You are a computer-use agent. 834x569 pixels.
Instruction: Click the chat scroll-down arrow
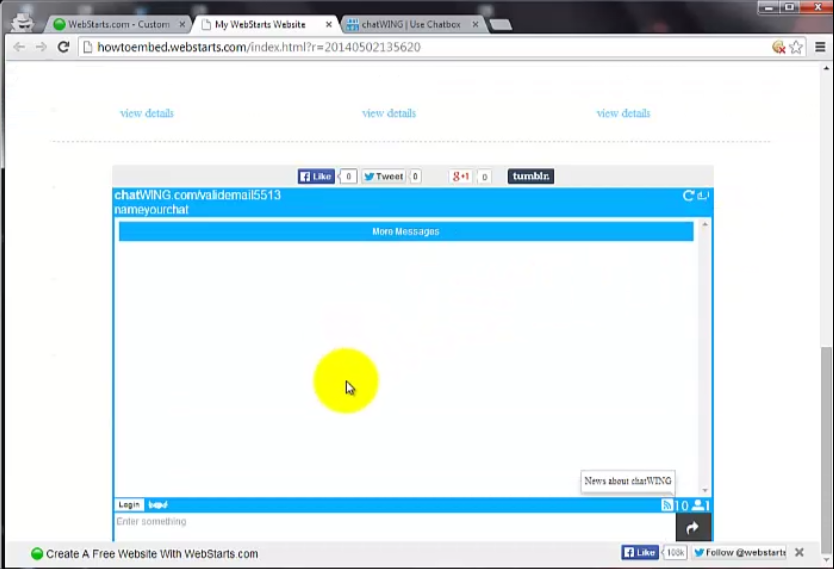click(705, 490)
